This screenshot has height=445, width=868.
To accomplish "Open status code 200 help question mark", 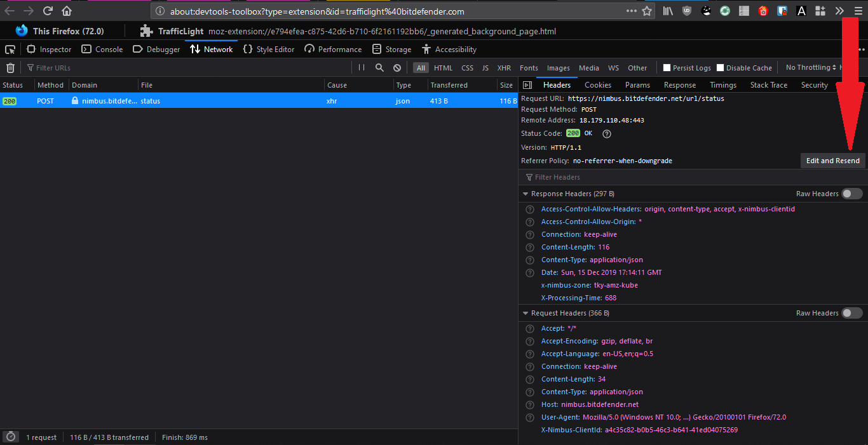I will pos(607,134).
